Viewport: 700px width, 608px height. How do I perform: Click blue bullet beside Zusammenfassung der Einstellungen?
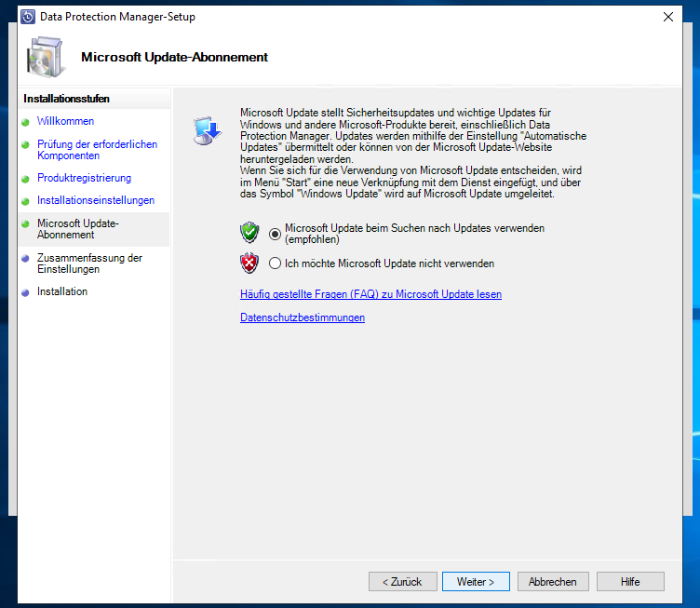[25, 258]
